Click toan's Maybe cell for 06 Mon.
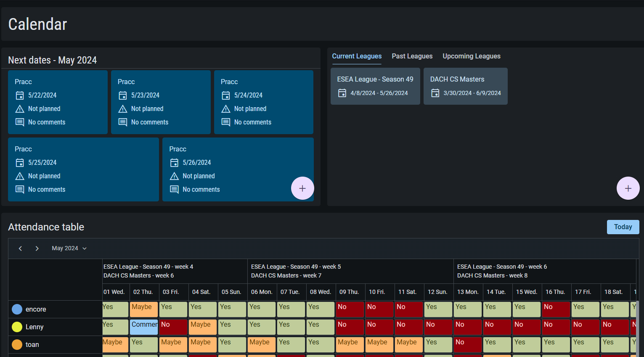The height and width of the screenshot is (357, 644). (262, 345)
